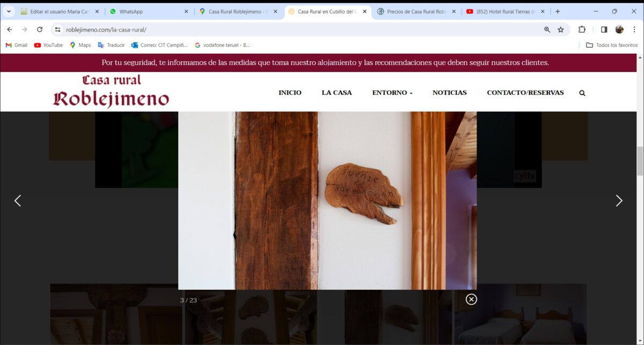This screenshot has width=644, height=345.
Task: Open Chrome's three-dot menu
Action: 634,30
